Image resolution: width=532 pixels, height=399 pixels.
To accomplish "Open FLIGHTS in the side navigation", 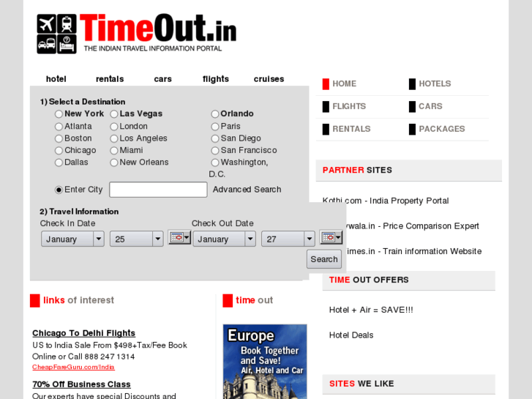I will pos(349,107).
